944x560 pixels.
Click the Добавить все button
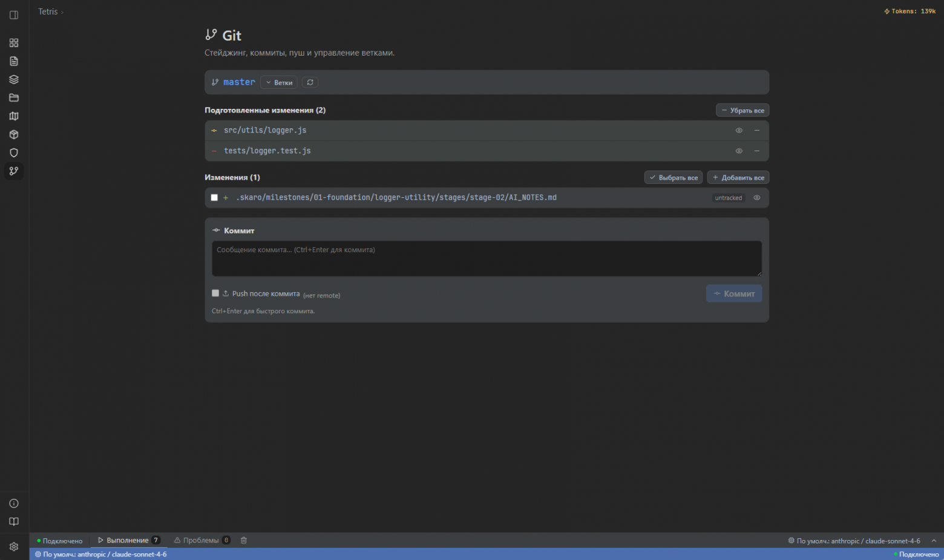738,178
